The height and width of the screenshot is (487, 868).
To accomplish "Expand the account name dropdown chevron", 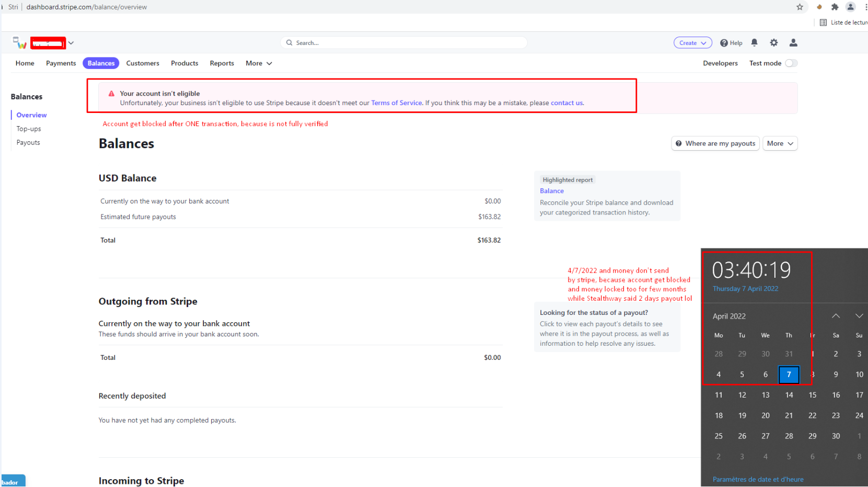I will pos(71,43).
